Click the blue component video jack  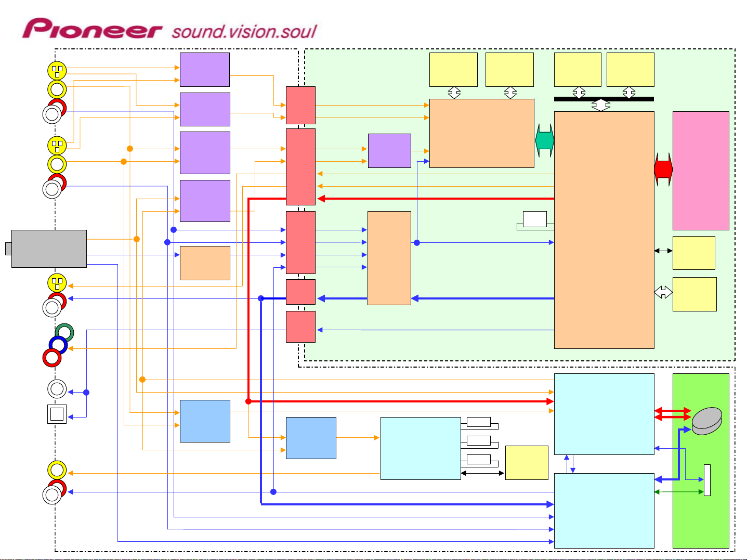(58, 345)
